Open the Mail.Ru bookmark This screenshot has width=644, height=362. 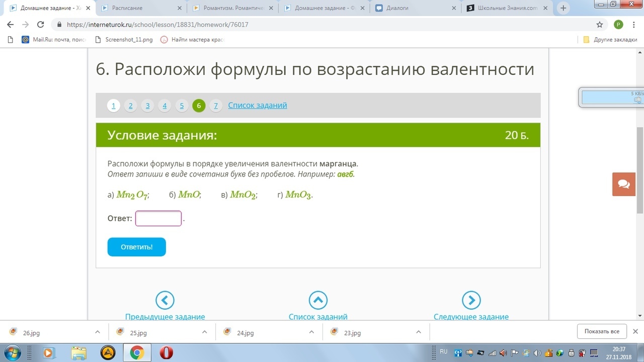(x=54, y=40)
